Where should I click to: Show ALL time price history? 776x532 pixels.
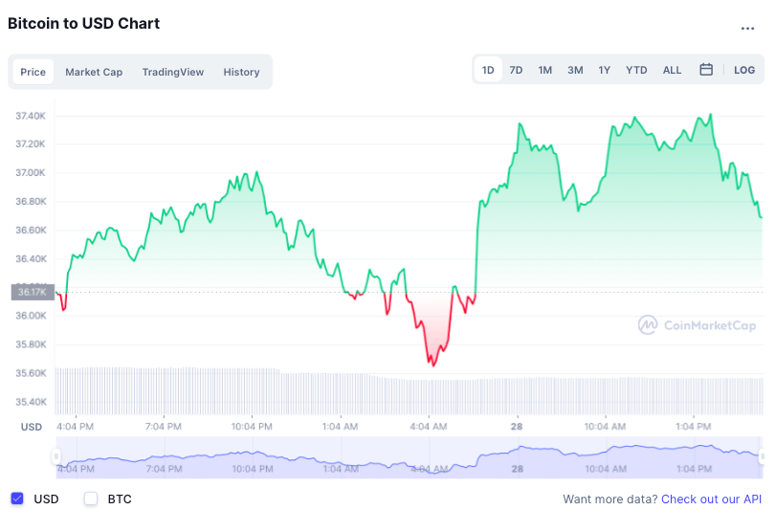click(x=673, y=70)
